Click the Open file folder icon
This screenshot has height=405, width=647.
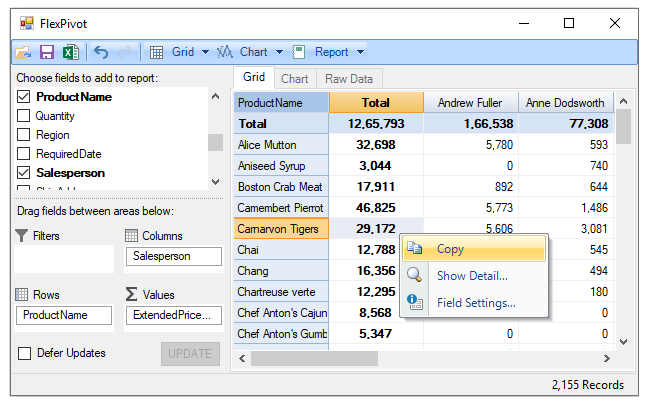coord(24,52)
